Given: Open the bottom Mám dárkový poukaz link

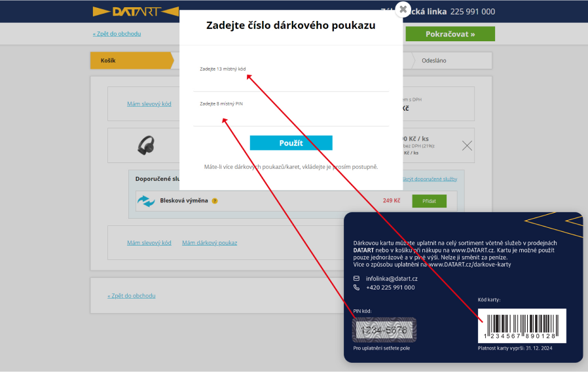Looking at the screenshot, I should click(210, 243).
